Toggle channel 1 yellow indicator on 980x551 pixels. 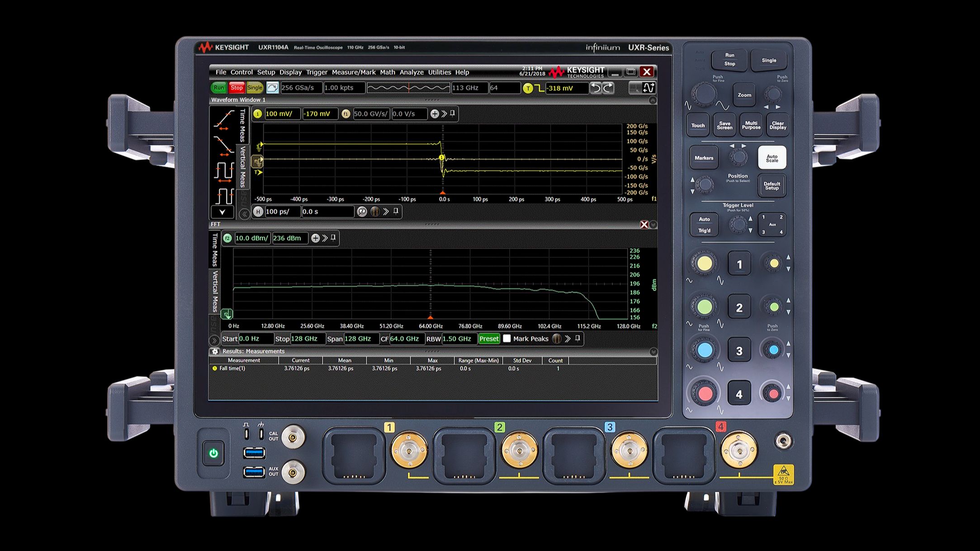[x=258, y=114]
